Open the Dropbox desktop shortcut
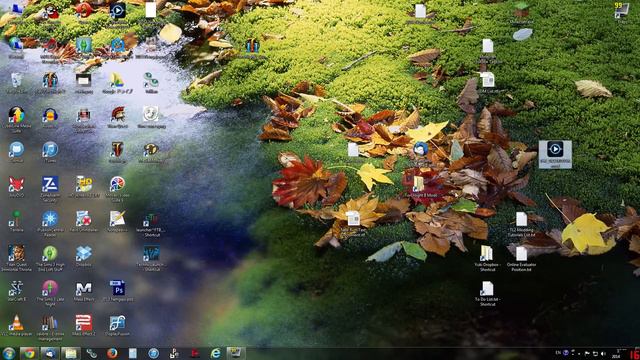 point(84,254)
